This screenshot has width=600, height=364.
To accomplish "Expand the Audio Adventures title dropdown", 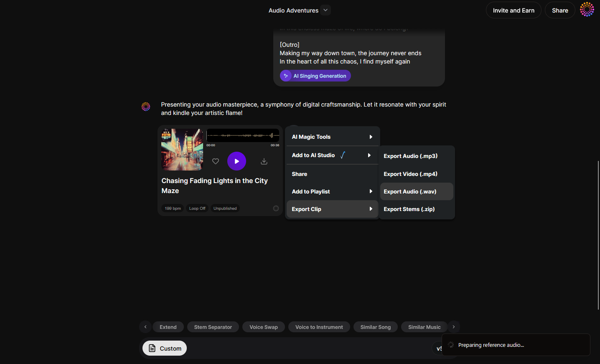I will [325, 10].
